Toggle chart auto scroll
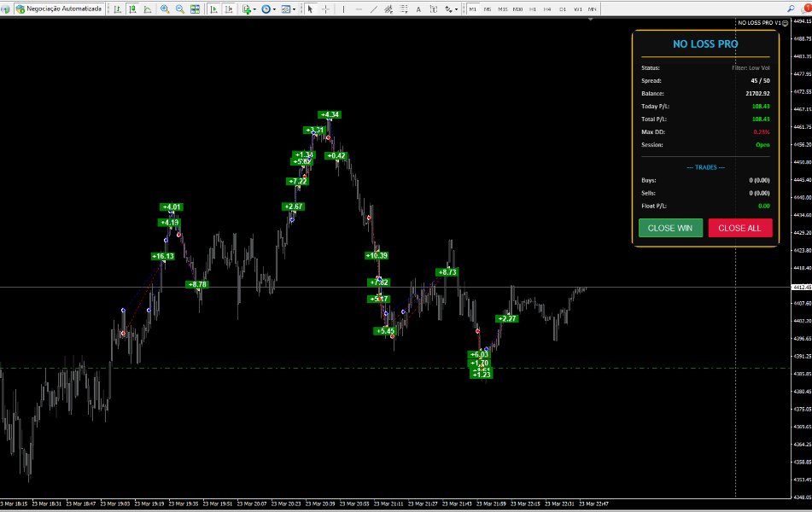812x512 pixels. 213,9
